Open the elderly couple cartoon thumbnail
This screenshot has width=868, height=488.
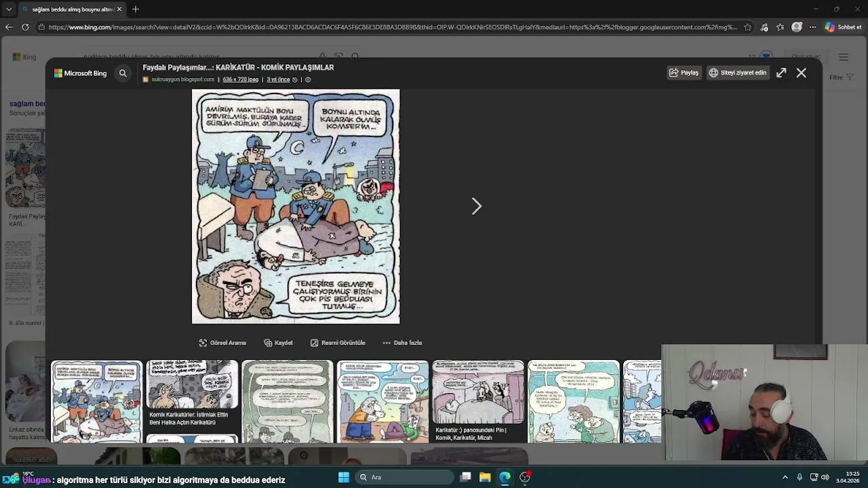(574, 401)
